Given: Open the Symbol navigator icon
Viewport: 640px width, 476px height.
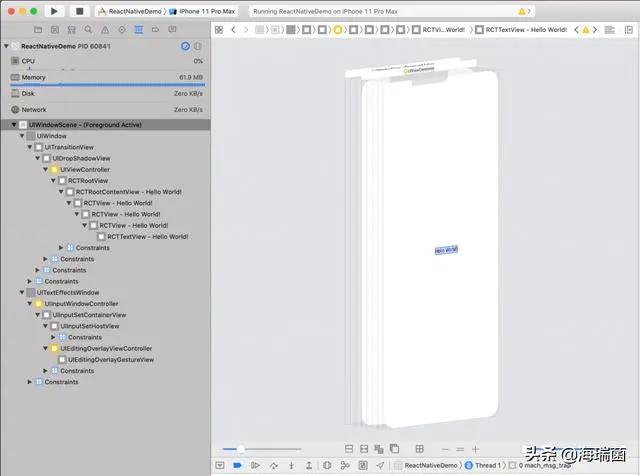Looking at the screenshot, I should click(x=72, y=29).
